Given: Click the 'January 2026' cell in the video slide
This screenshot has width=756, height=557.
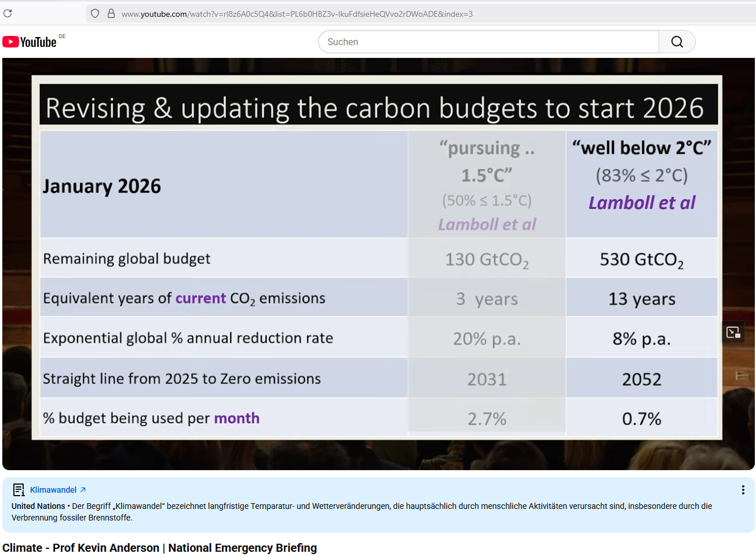Looking at the screenshot, I should pos(102,186).
